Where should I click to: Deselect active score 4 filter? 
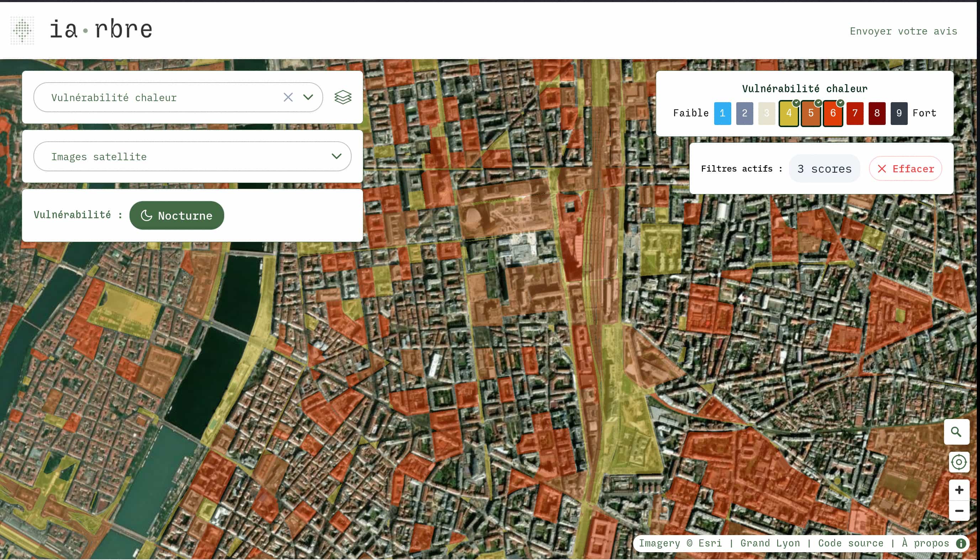[x=789, y=113]
